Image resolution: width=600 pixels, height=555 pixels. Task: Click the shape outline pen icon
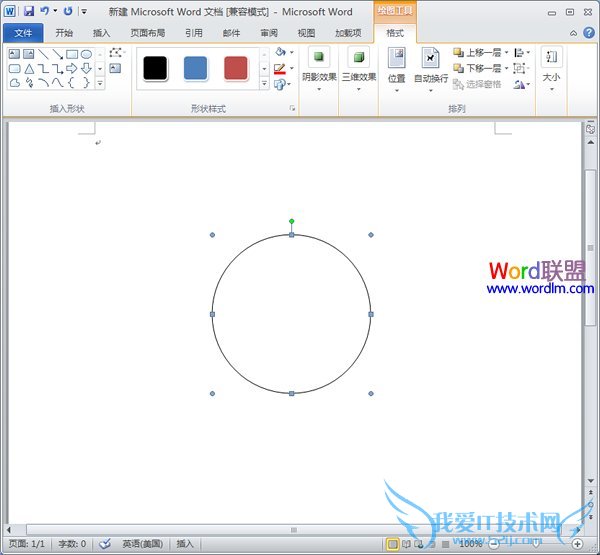point(280,68)
